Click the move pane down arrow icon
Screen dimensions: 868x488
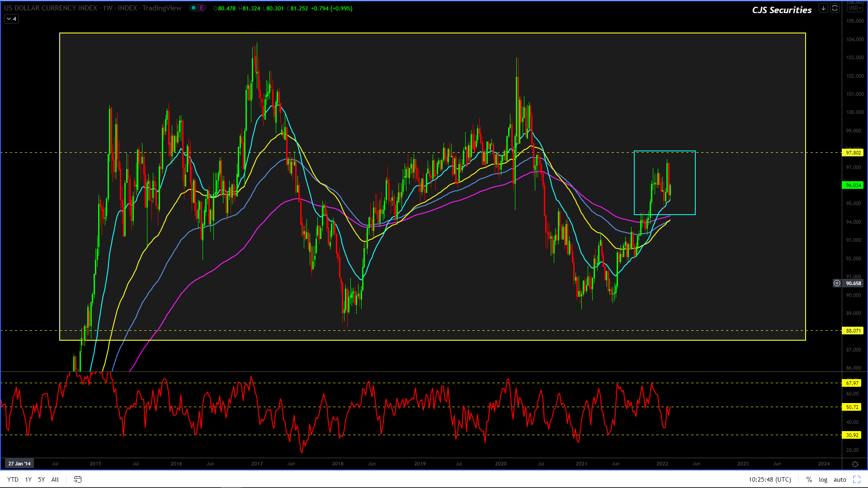point(823,8)
